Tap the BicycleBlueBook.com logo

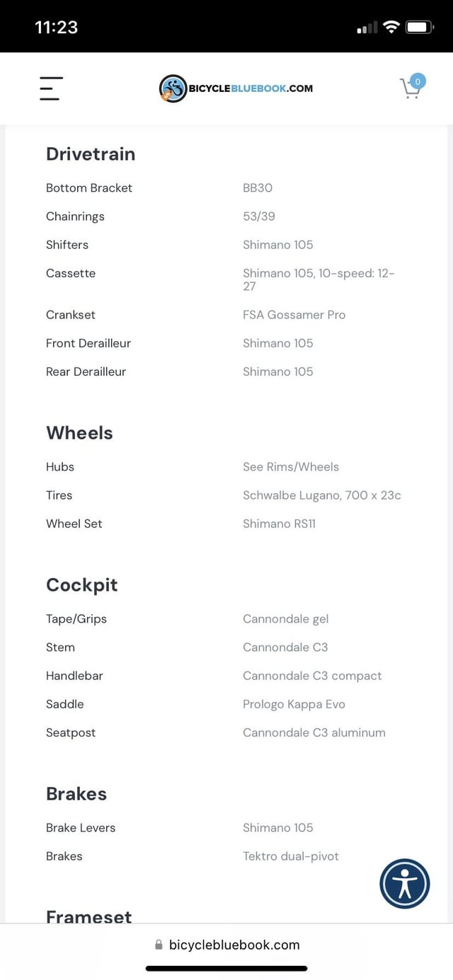click(236, 88)
